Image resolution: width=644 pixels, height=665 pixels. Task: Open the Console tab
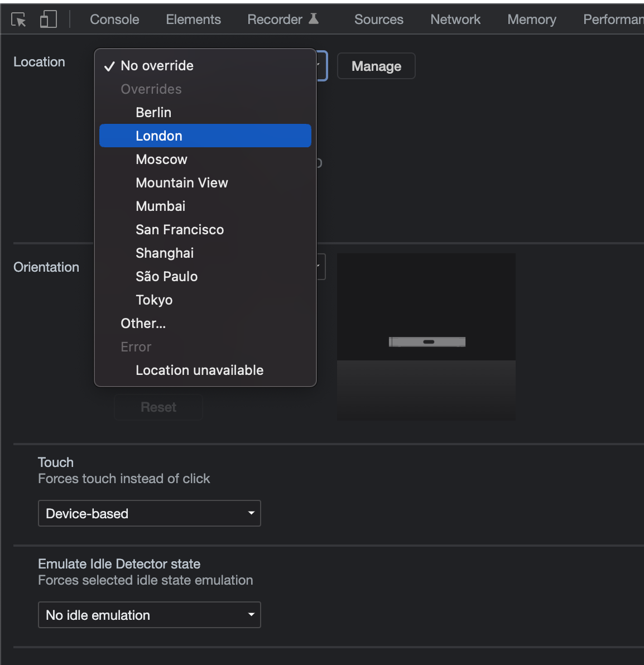tap(114, 20)
